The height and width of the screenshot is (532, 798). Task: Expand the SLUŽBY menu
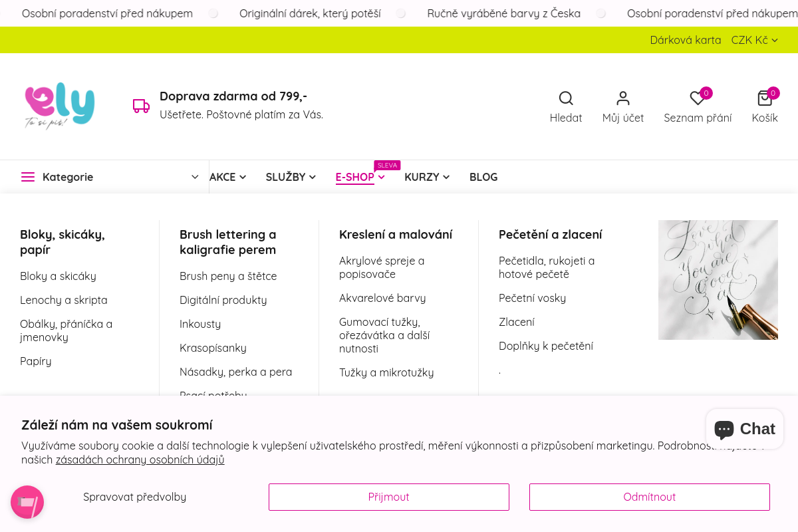pyautogui.click(x=291, y=177)
